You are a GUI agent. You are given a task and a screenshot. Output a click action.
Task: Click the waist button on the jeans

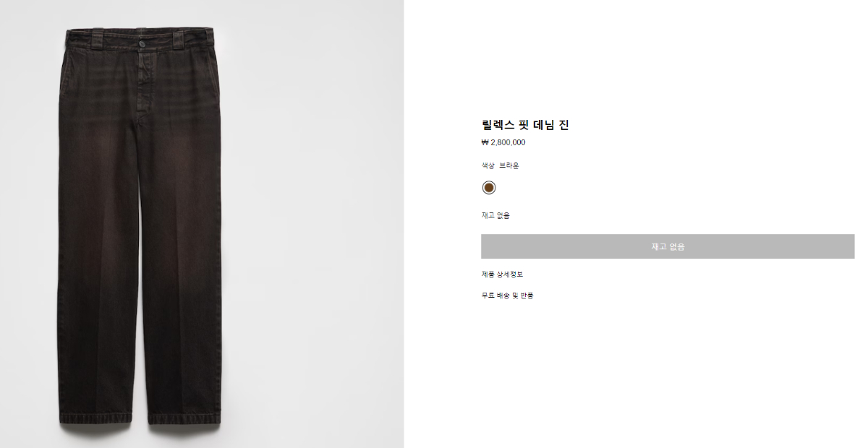[x=142, y=45]
